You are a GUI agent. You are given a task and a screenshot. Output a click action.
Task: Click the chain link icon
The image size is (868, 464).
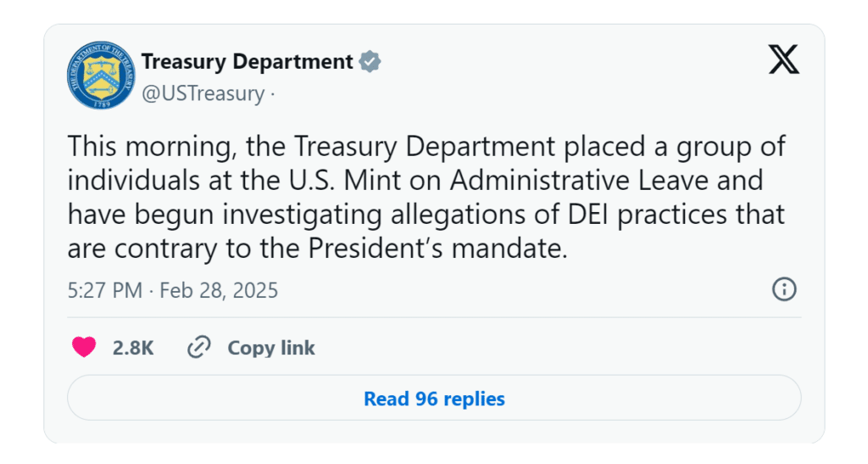[198, 348]
